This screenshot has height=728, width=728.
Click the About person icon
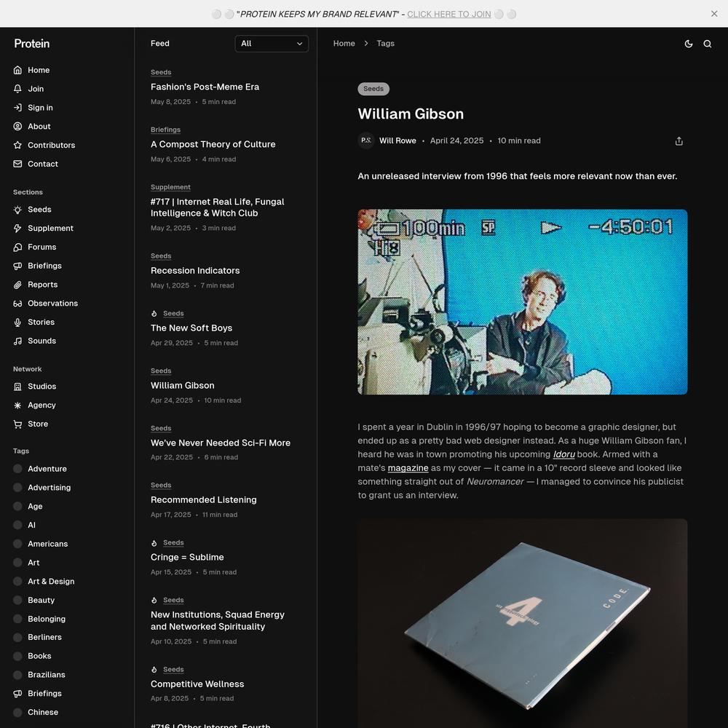tap(17, 126)
